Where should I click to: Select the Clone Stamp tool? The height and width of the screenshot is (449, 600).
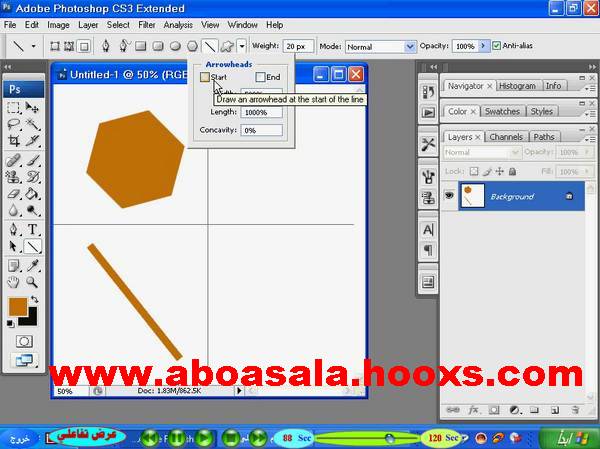[14, 176]
